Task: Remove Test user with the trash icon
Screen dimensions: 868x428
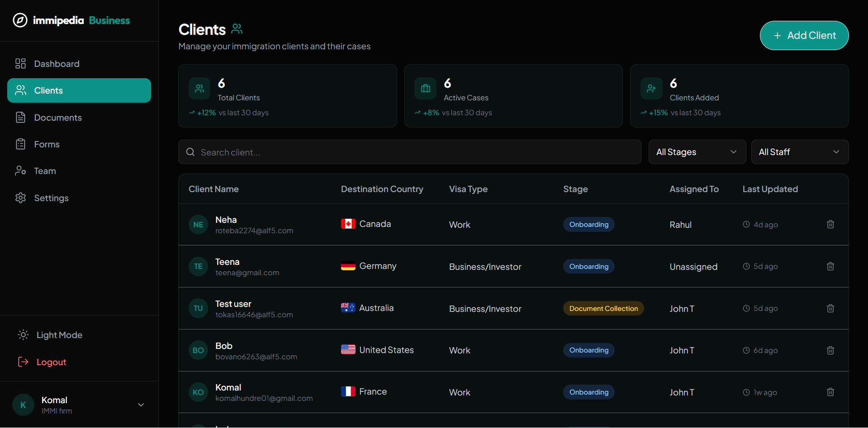Action: point(830,308)
